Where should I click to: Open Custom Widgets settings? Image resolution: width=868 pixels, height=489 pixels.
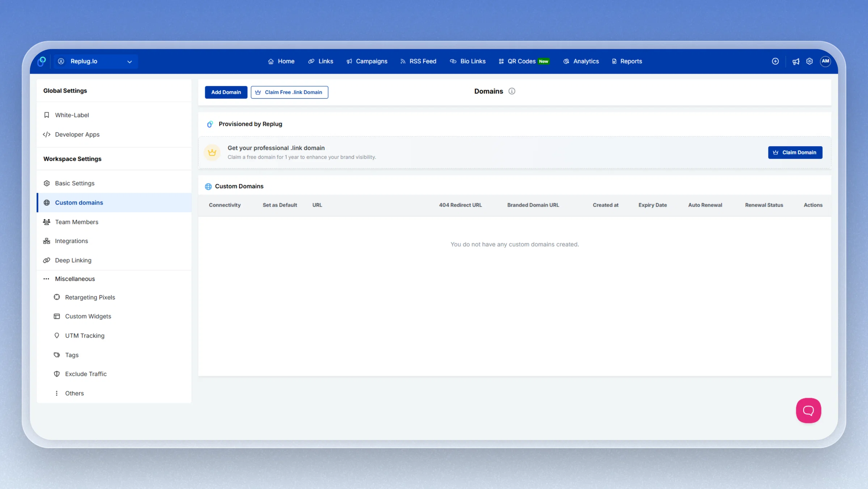coord(114,316)
